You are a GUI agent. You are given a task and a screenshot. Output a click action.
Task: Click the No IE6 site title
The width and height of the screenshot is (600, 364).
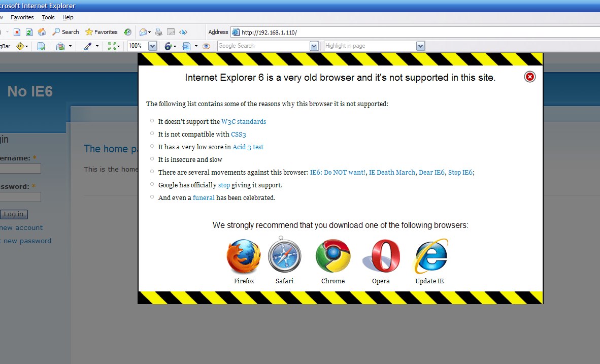[x=30, y=91]
